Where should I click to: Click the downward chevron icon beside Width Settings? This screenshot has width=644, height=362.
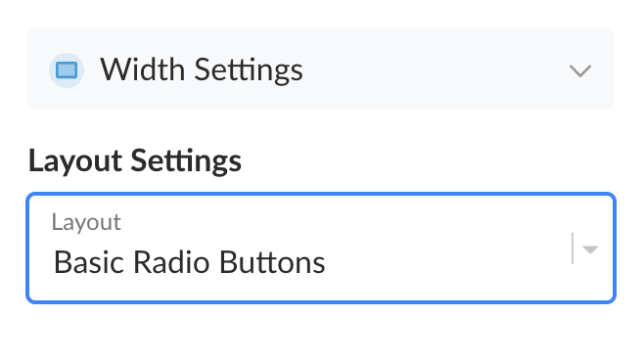580,71
